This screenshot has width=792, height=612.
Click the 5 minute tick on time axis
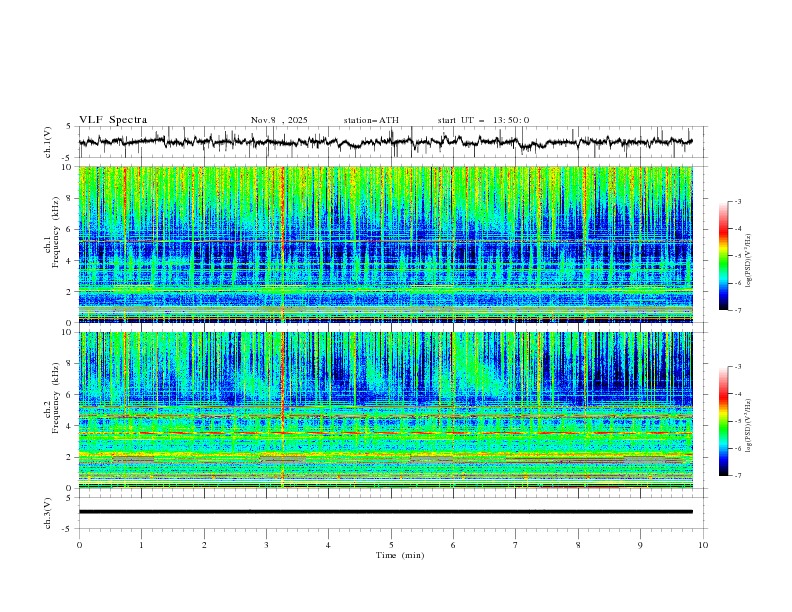pyautogui.click(x=391, y=545)
